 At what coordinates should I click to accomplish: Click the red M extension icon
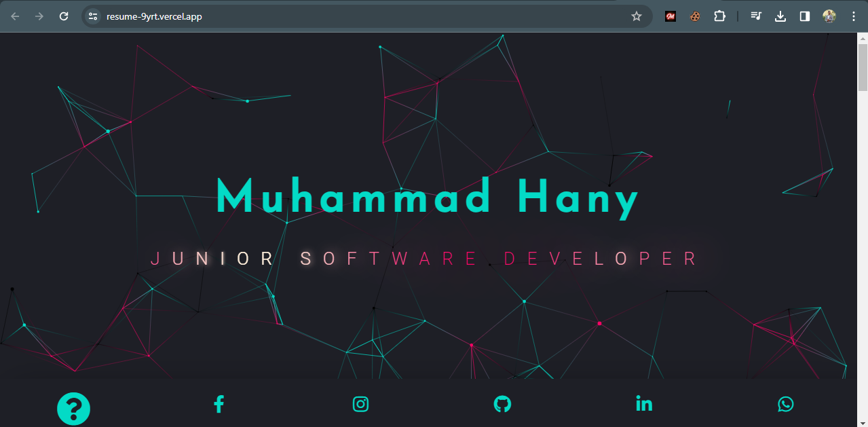click(x=671, y=16)
